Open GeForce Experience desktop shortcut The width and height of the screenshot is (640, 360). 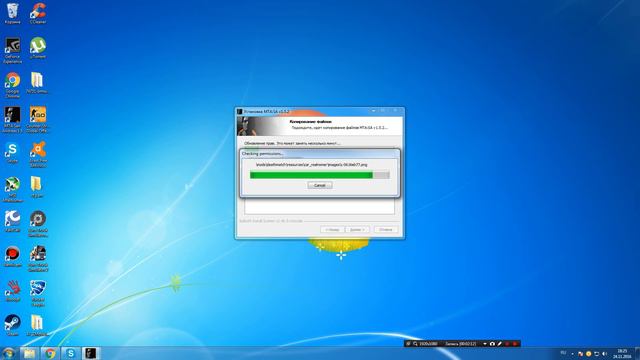pos(12,50)
